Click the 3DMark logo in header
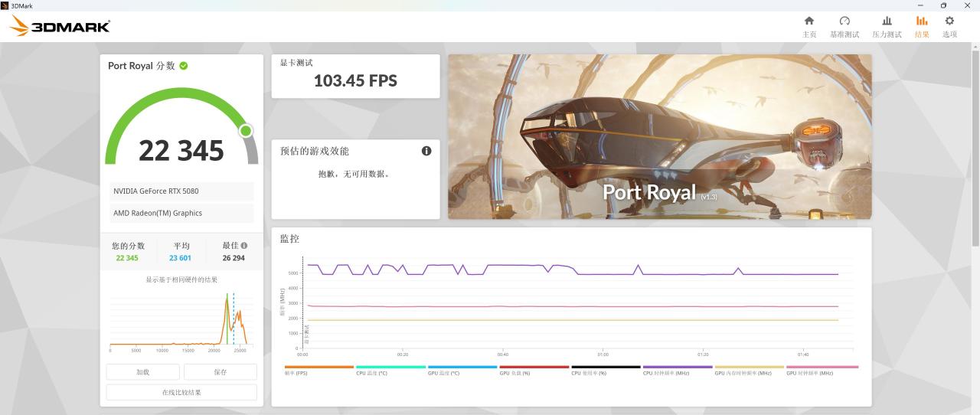The image size is (980, 415). tap(60, 27)
